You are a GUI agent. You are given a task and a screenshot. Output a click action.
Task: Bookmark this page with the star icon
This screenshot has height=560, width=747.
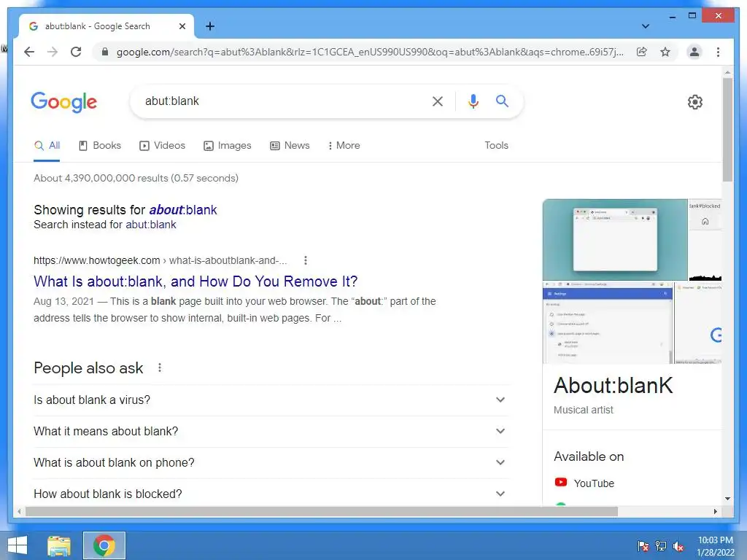[665, 52]
